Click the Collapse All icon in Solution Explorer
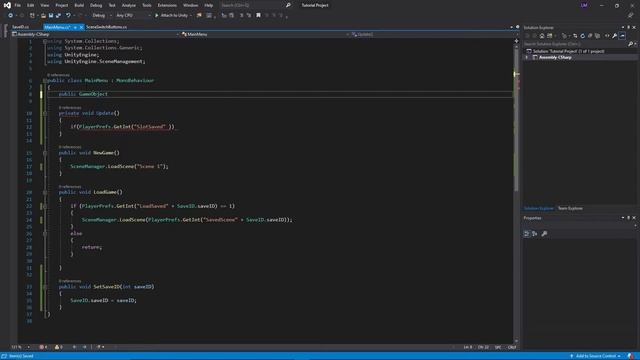Screen dimensions: 640x360 [590, 36]
